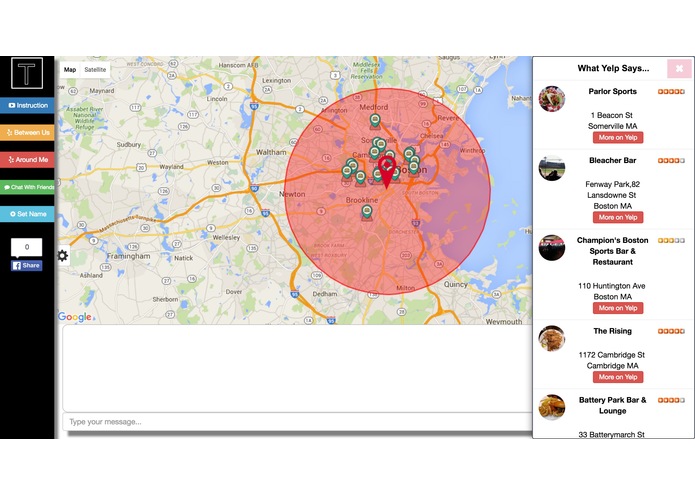Click the red center location pin
Viewport: 695px width, 494px height.
tap(387, 172)
